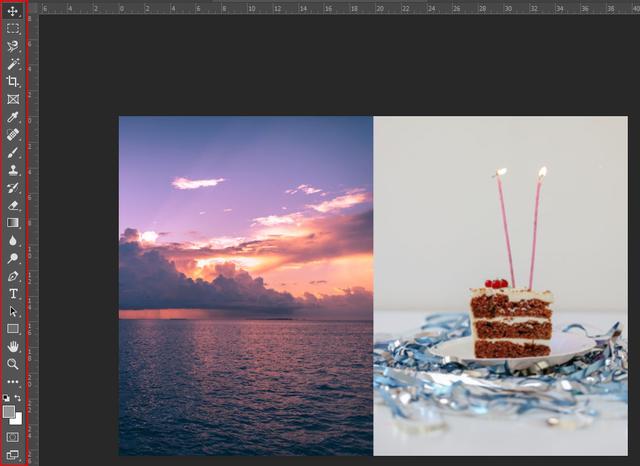640x466 pixels.
Task: Toggle Quick Mask mode
Action: [x=13, y=437]
